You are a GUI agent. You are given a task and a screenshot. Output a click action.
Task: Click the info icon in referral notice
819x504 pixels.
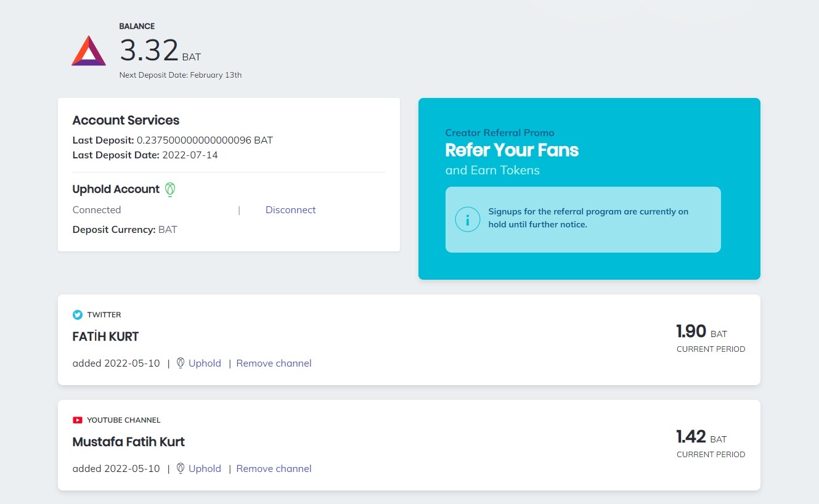tap(467, 219)
